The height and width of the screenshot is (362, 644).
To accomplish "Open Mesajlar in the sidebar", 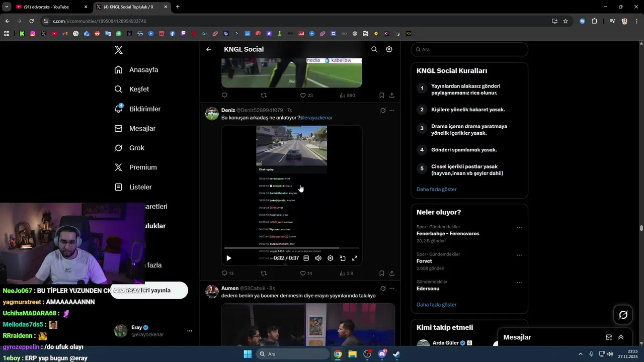I will point(135,128).
